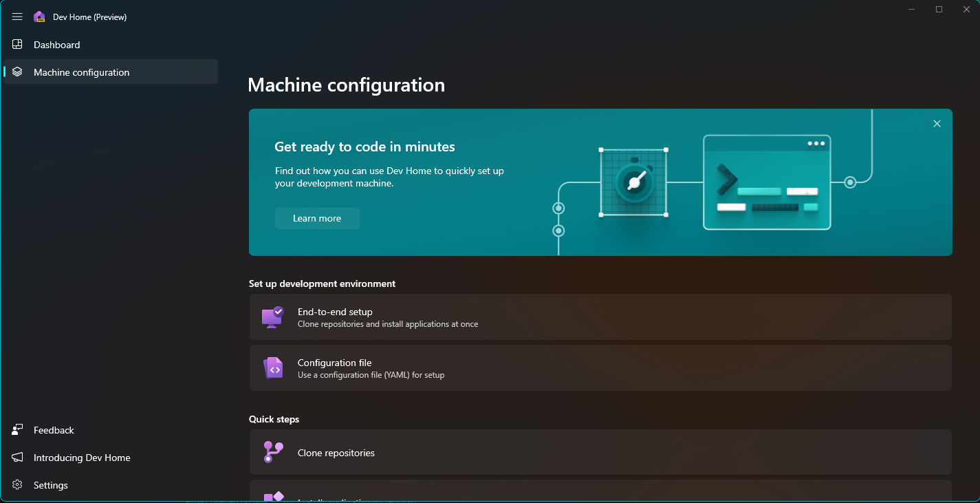Switch to Dashboard in the navigation pane
The width and height of the screenshot is (980, 503).
56,44
